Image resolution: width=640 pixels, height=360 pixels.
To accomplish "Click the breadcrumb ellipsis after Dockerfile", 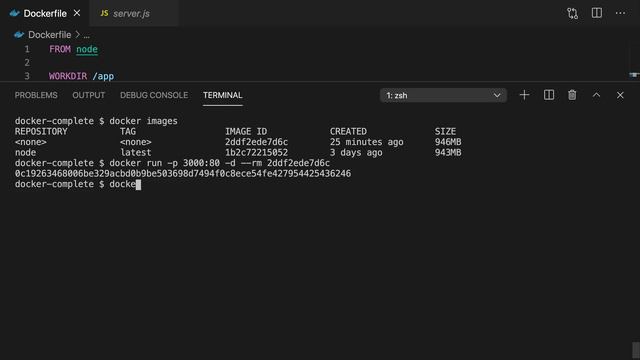I will point(87,35).
